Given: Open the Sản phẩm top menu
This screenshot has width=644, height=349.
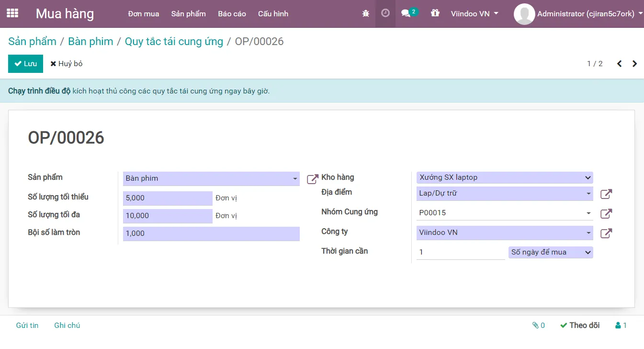Looking at the screenshot, I should pos(189,13).
